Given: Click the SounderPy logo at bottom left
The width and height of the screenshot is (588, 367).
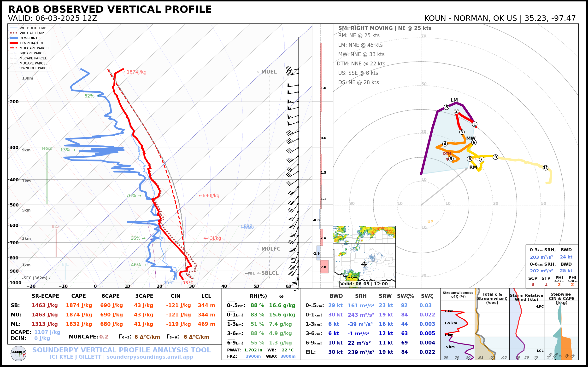Looking at the screenshot, I should point(18,354).
